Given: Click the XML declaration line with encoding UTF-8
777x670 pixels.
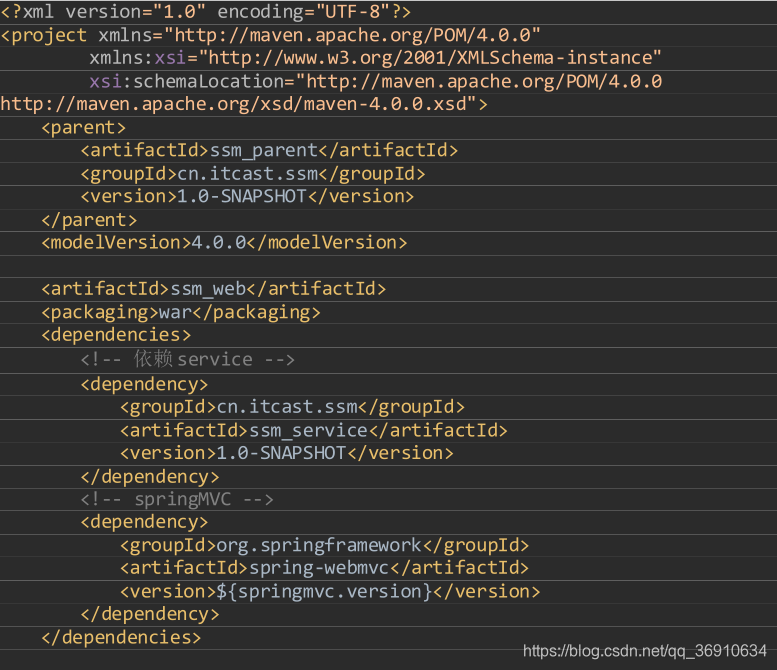Looking at the screenshot, I should 206,12.
